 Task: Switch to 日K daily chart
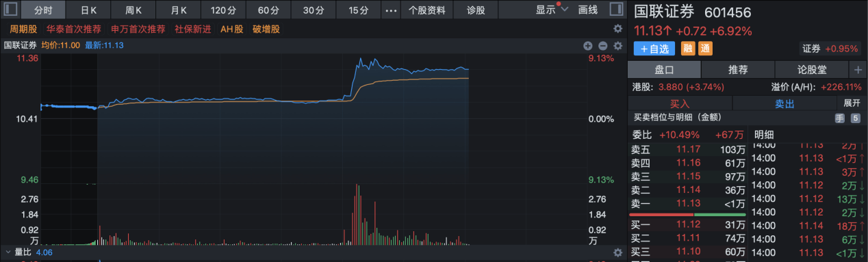(x=89, y=10)
